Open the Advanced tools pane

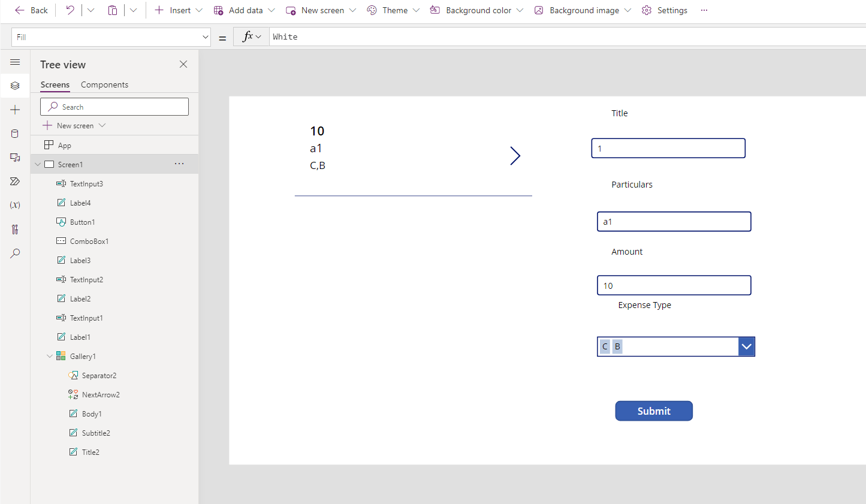15,229
